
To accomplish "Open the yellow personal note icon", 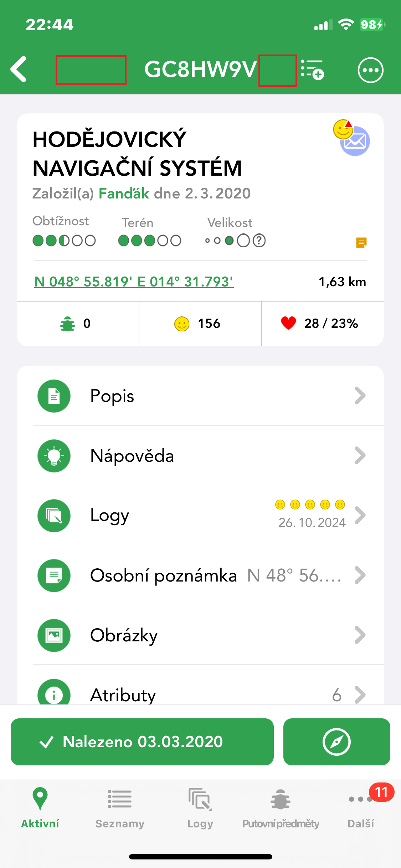I will (x=361, y=243).
